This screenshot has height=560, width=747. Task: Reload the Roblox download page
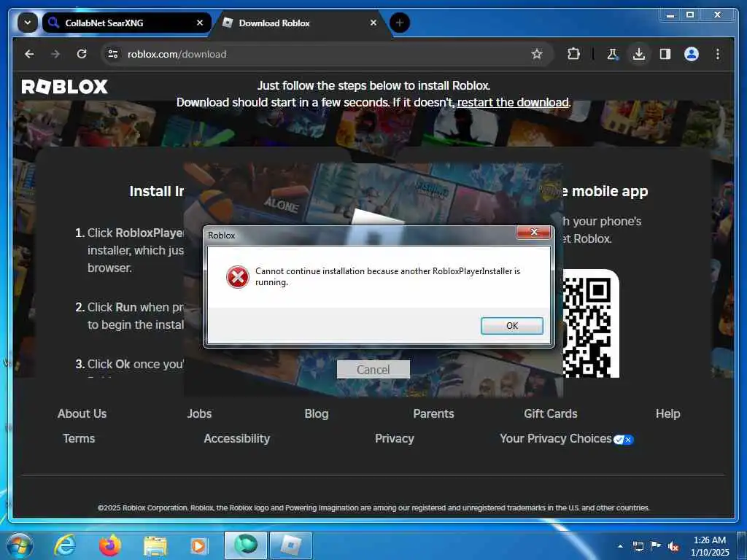[82, 54]
